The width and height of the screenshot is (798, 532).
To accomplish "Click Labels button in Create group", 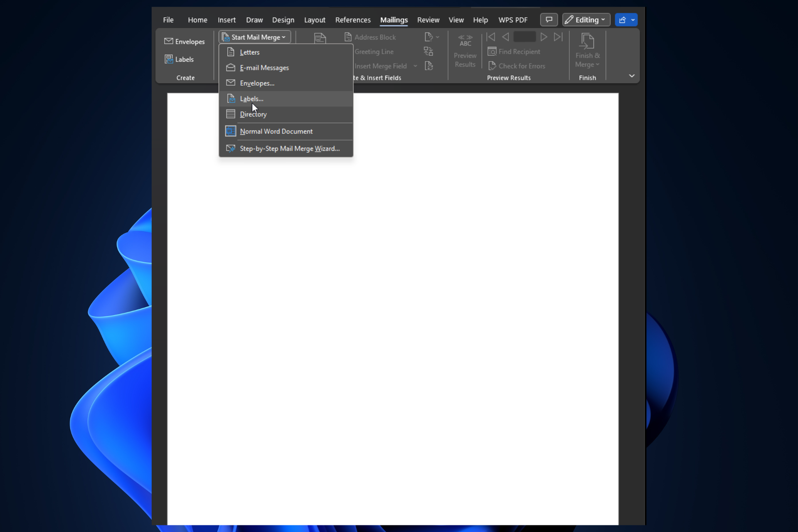I will (x=179, y=59).
